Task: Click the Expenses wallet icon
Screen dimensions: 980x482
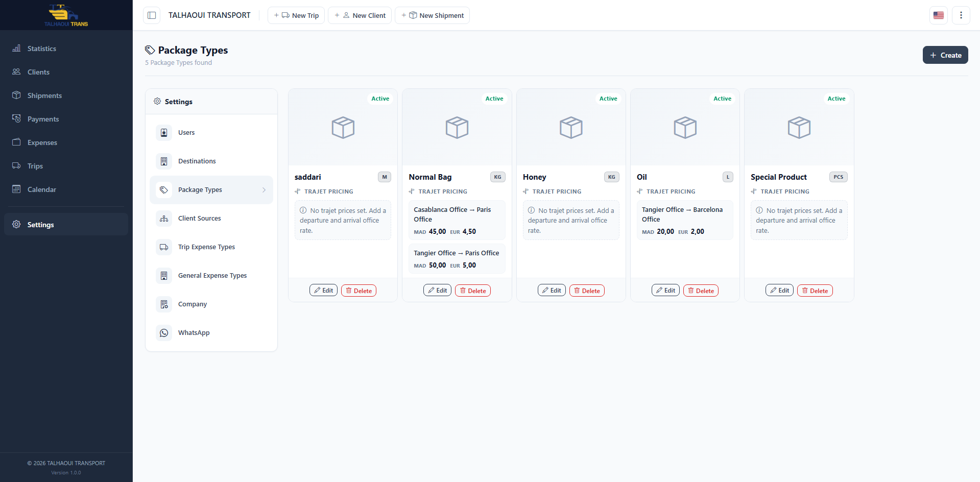Action: point(16,142)
